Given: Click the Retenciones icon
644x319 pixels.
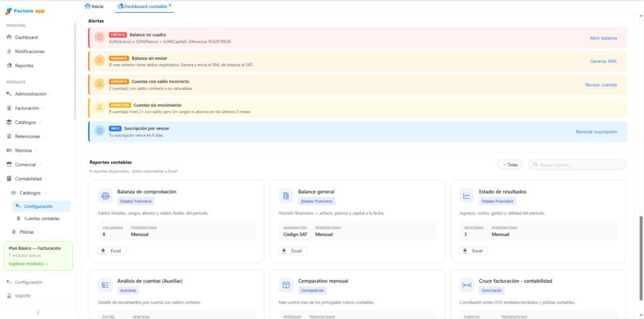Looking at the screenshot, I should (9, 136).
